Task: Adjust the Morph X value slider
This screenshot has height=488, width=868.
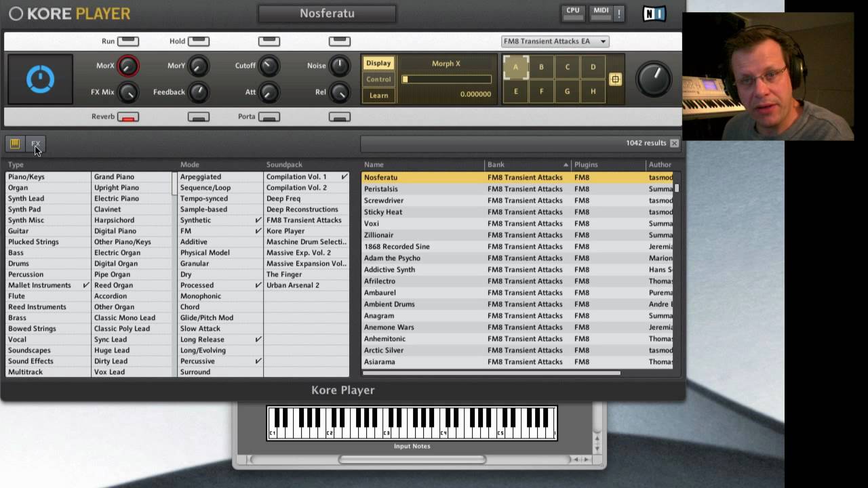Action: (x=446, y=79)
